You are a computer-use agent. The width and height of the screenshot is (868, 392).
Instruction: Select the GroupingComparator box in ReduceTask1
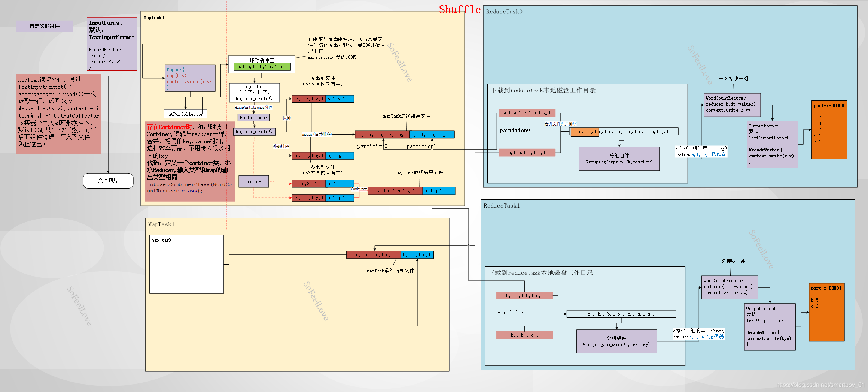click(x=616, y=341)
